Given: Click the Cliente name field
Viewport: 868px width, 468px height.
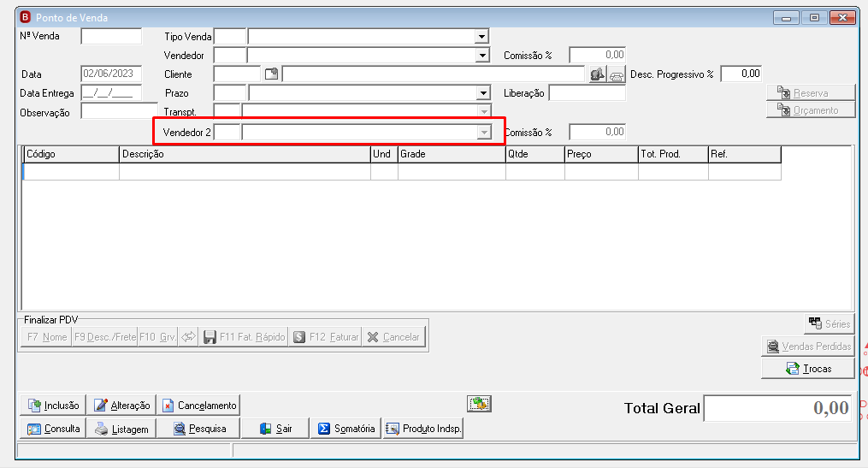Looking at the screenshot, I should 434,74.
